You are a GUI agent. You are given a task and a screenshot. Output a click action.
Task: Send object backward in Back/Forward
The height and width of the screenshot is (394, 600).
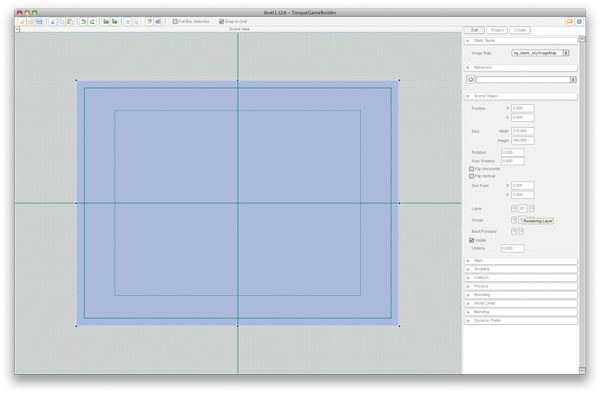(514, 231)
